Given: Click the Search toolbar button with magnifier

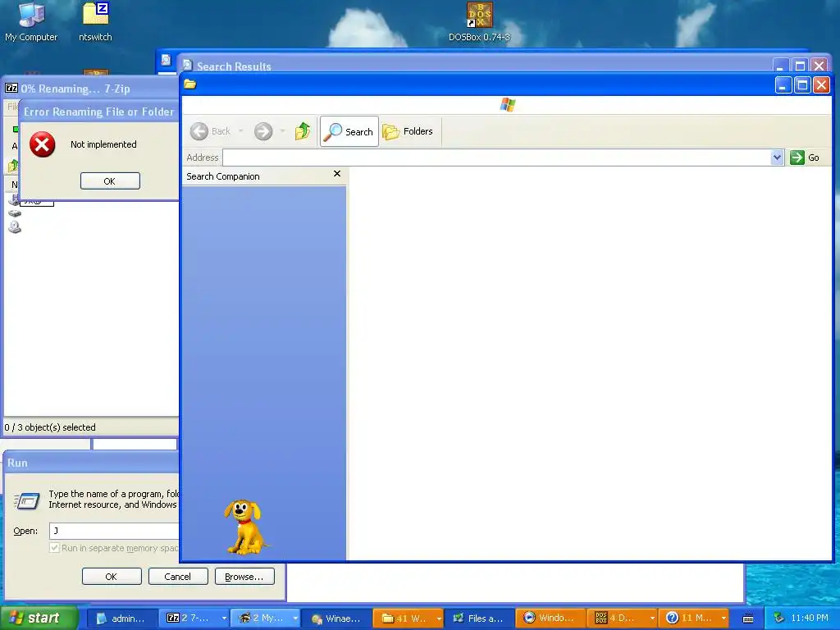Looking at the screenshot, I should (349, 131).
